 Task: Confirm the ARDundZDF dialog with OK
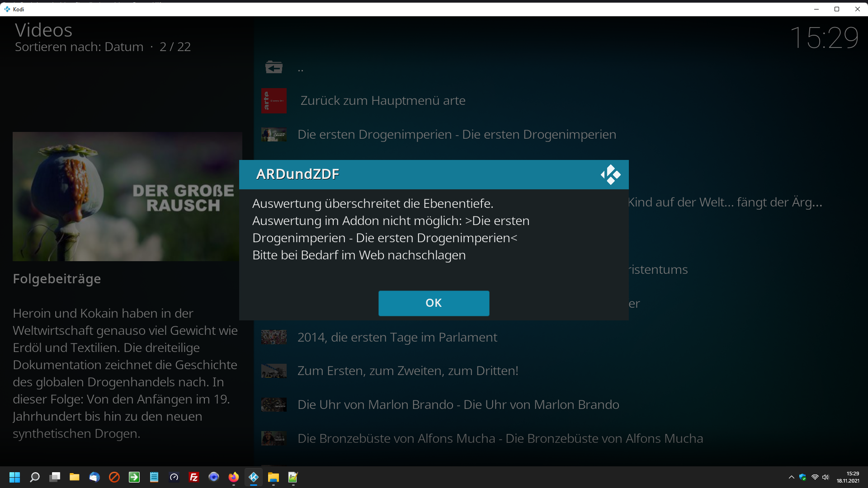pyautogui.click(x=434, y=303)
